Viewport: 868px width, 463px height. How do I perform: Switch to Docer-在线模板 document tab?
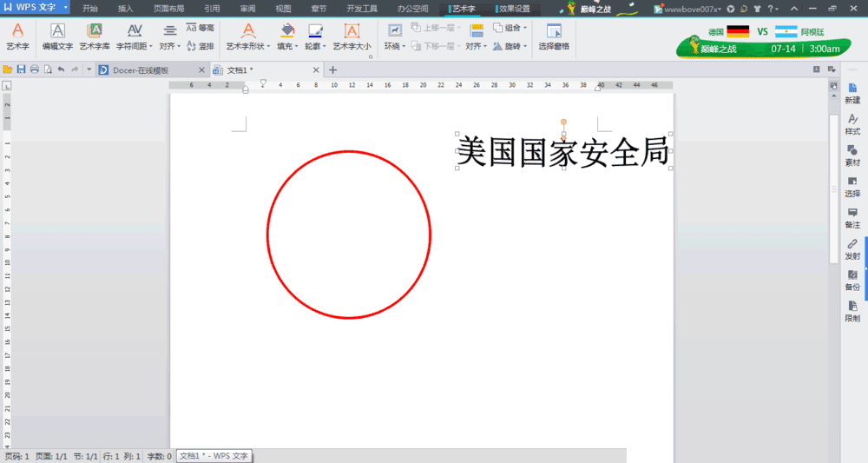(141, 70)
